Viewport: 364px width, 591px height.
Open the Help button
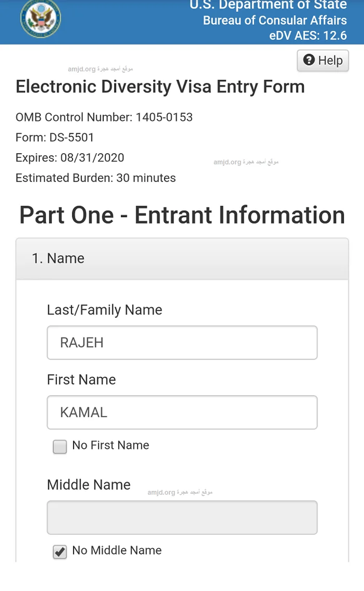click(x=323, y=60)
